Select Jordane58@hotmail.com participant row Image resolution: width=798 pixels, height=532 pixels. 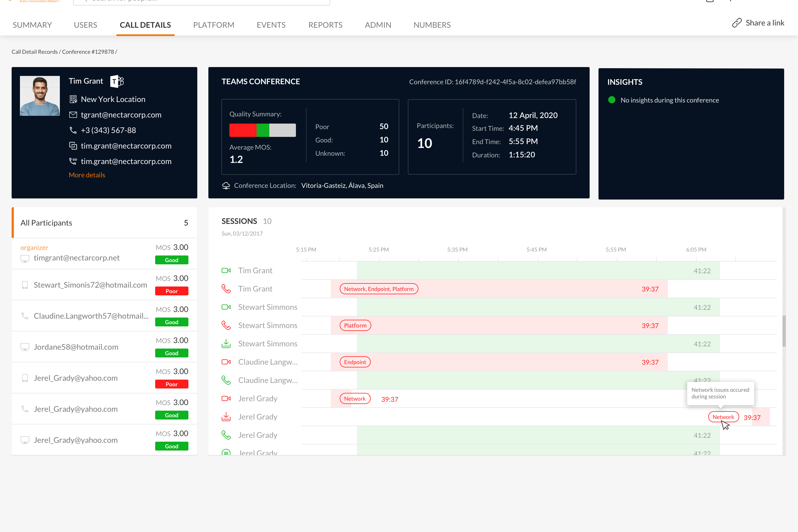point(104,347)
